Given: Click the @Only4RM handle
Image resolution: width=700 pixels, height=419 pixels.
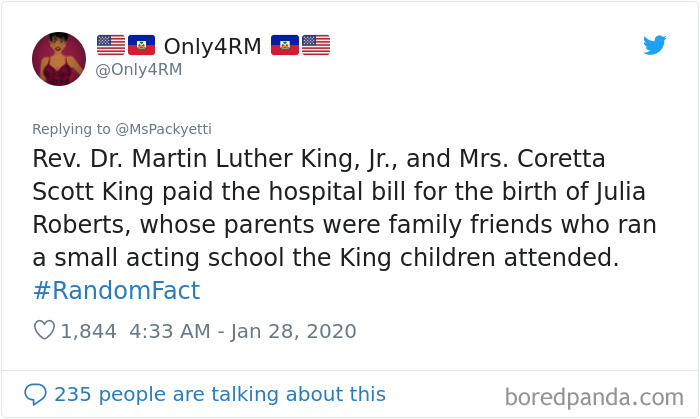Looking at the screenshot, I should [141, 70].
